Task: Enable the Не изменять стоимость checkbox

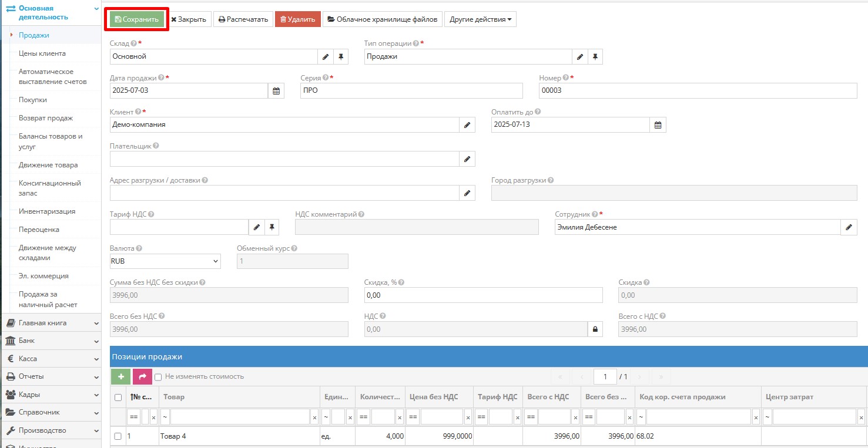Action: click(x=158, y=377)
